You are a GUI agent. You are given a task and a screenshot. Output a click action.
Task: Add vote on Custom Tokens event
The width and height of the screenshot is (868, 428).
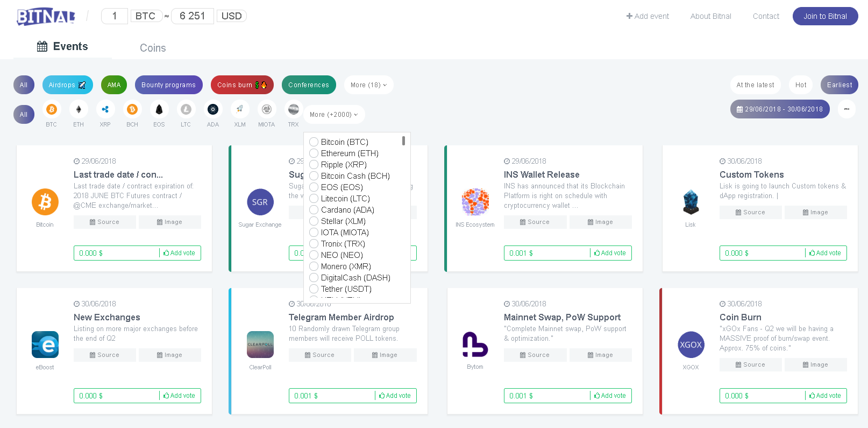826,253
